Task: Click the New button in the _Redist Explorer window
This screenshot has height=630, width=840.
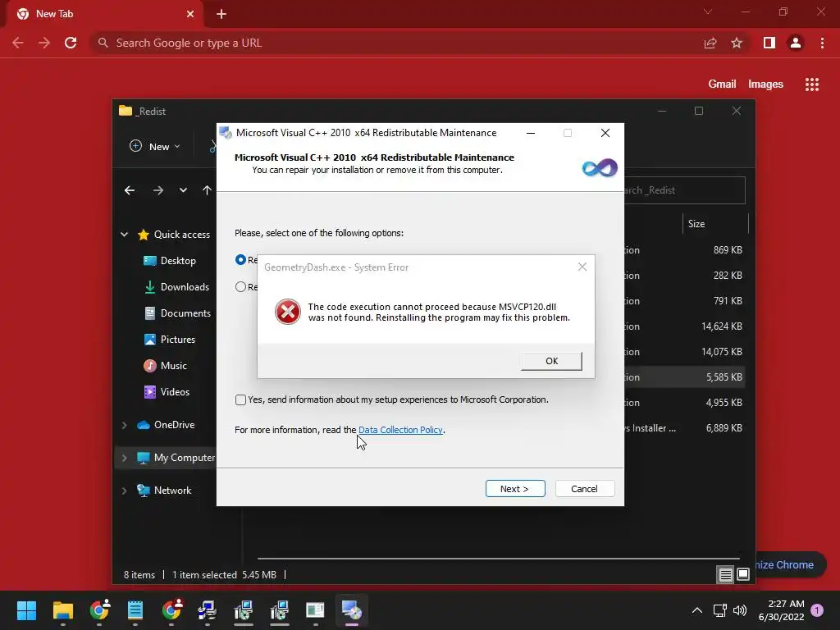Action: pos(154,146)
